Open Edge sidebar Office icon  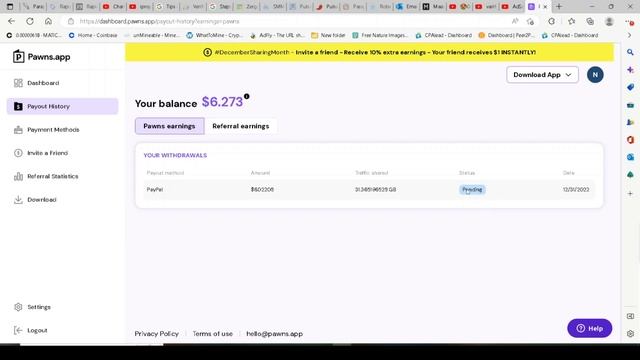click(x=630, y=140)
